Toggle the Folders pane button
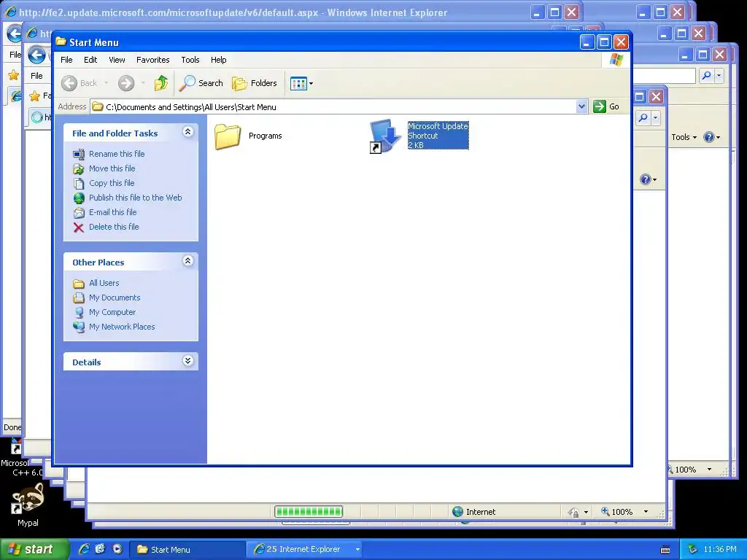Screen dimensions: 747x560 click(x=255, y=83)
